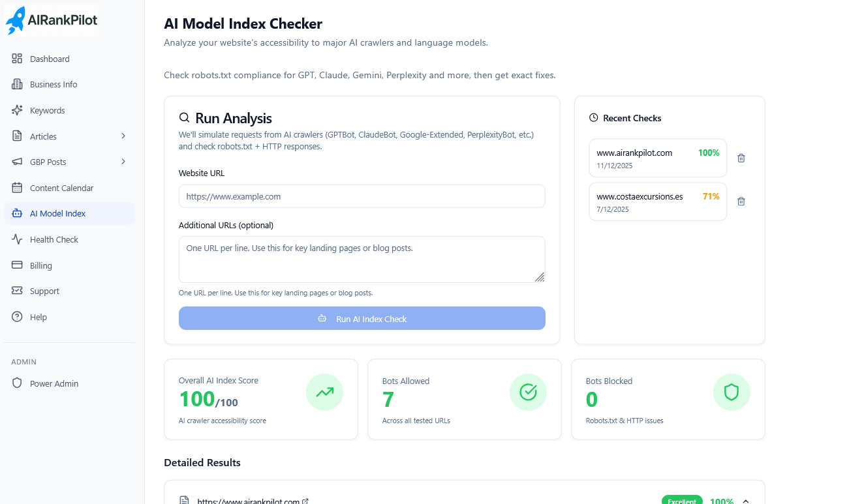Open the www.airankpilot.com recent check entry
Screen dimensions: 864x504
coord(653,158)
